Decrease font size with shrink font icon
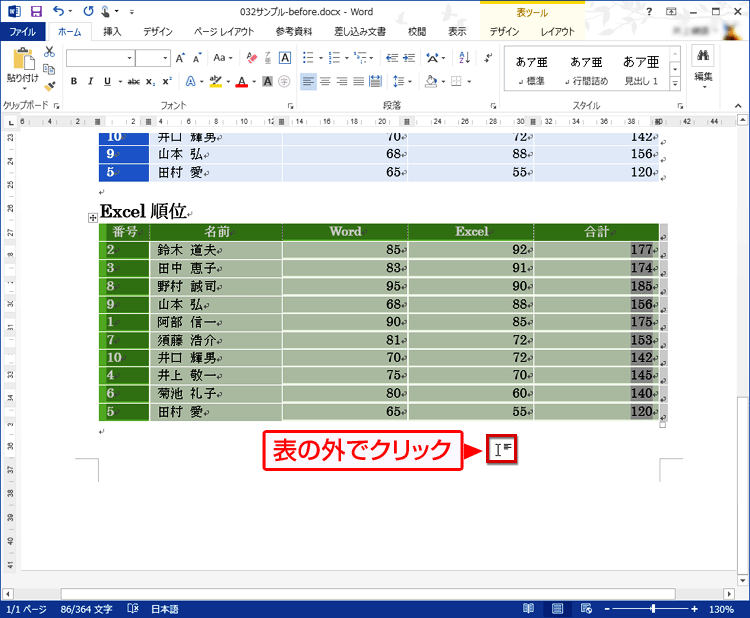This screenshot has width=750, height=618. (197, 58)
